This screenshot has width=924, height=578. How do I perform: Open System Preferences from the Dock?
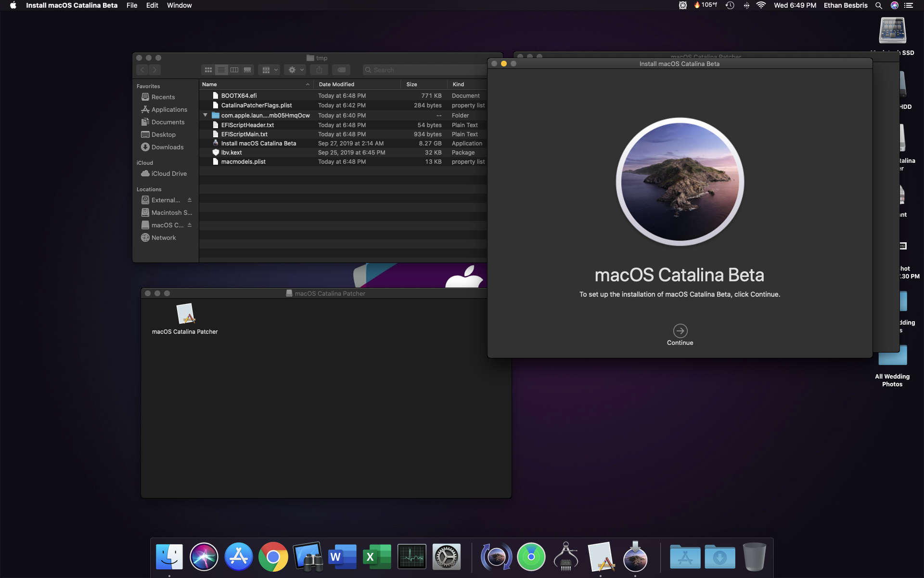[x=447, y=557]
